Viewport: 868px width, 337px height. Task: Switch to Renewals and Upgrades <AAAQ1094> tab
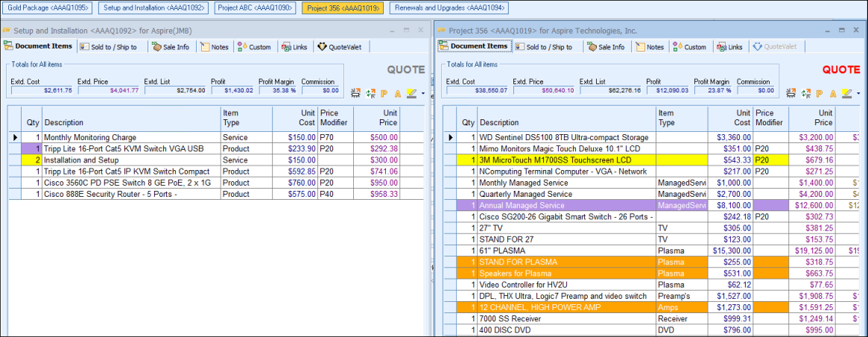pyautogui.click(x=449, y=7)
